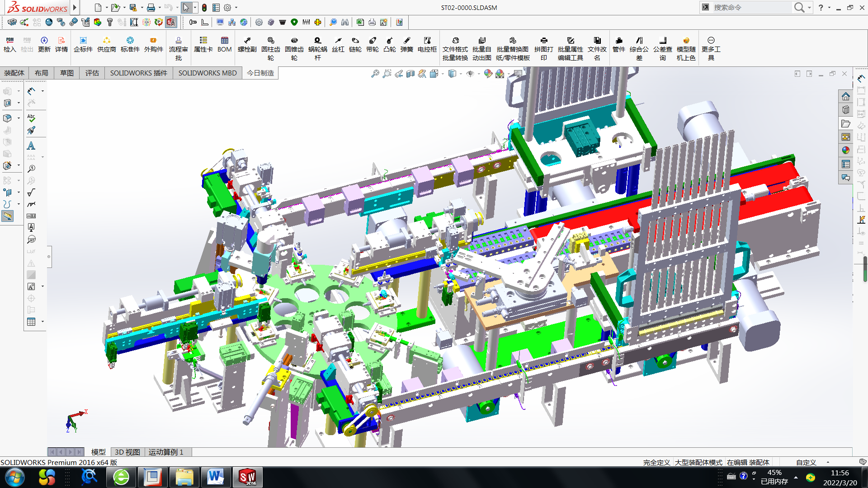The width and height of the screenshot is (868, 488).
Task: Open the 企标件 library
Action: tap(83, 44)
